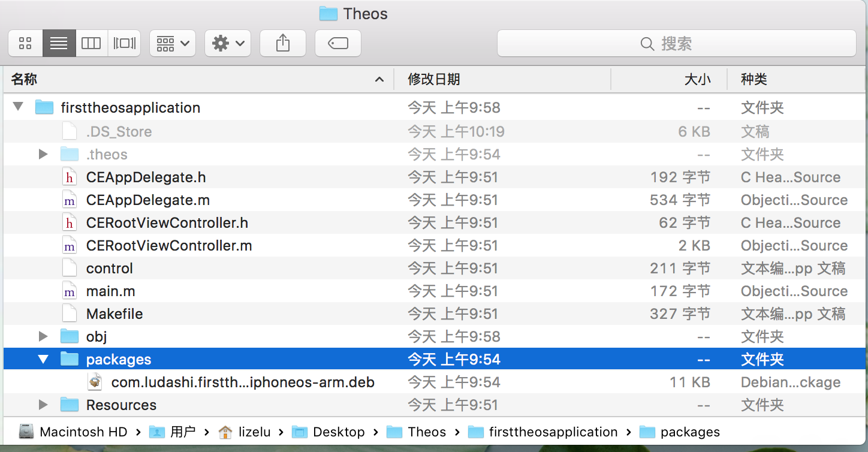Open the gear action menu

tap(228, 43)
